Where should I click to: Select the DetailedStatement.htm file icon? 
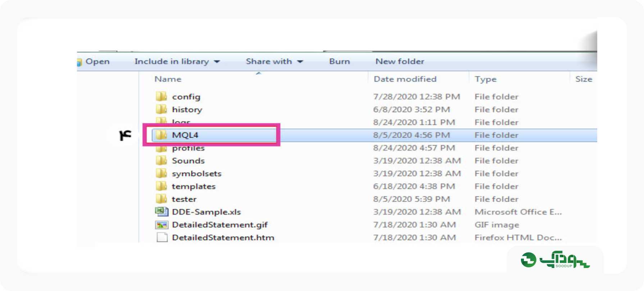click(162, 237)
